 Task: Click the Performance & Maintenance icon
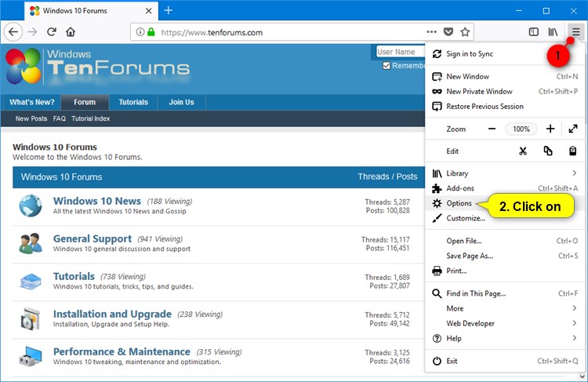[31, 356]
